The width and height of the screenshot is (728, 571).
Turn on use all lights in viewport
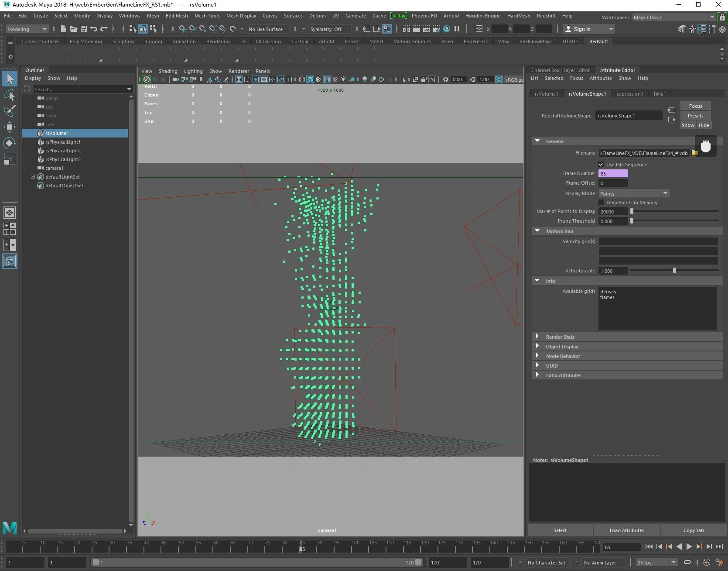click(344, 79)
